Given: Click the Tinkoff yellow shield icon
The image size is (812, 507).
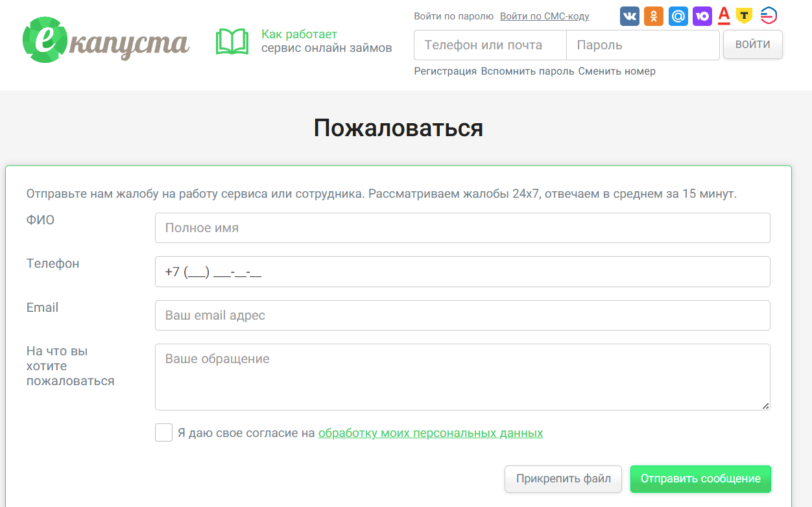Looking at the screenshot, I should pyautogui.click(x=745, y=16).
